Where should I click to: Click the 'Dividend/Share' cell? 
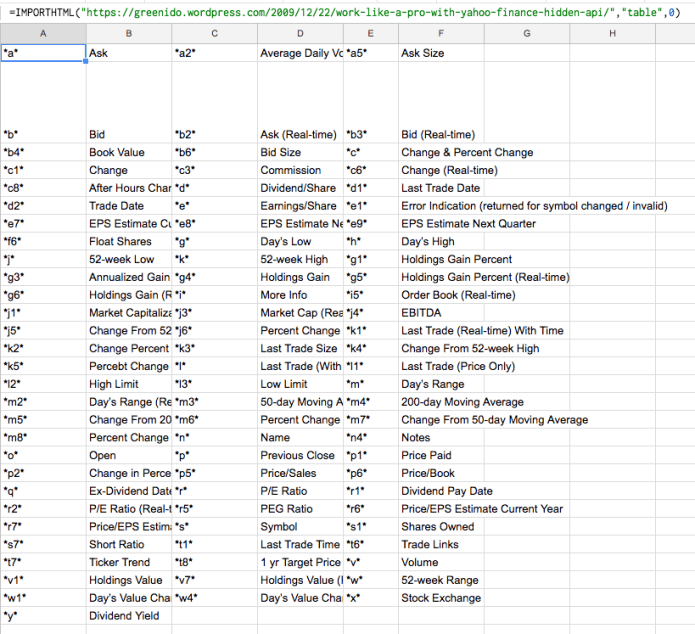click(x=300, y=188)
